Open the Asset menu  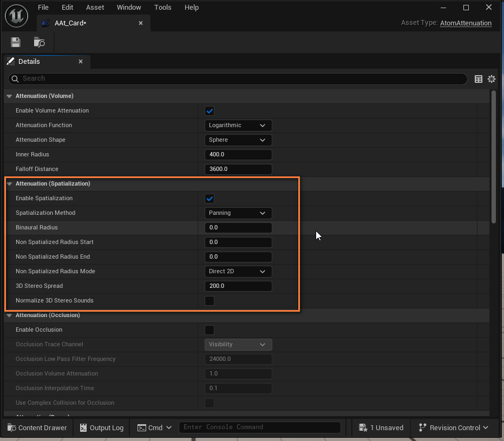click(x=95, y=8)
